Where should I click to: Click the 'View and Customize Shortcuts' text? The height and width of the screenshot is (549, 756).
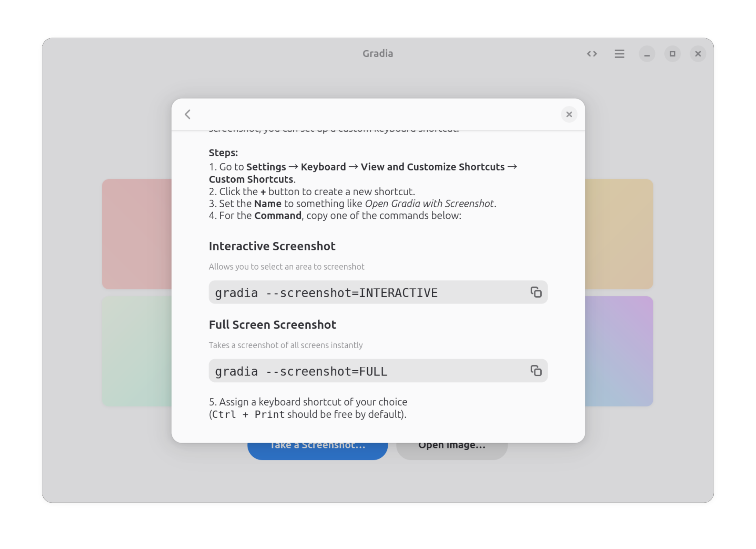pos(432,167)
